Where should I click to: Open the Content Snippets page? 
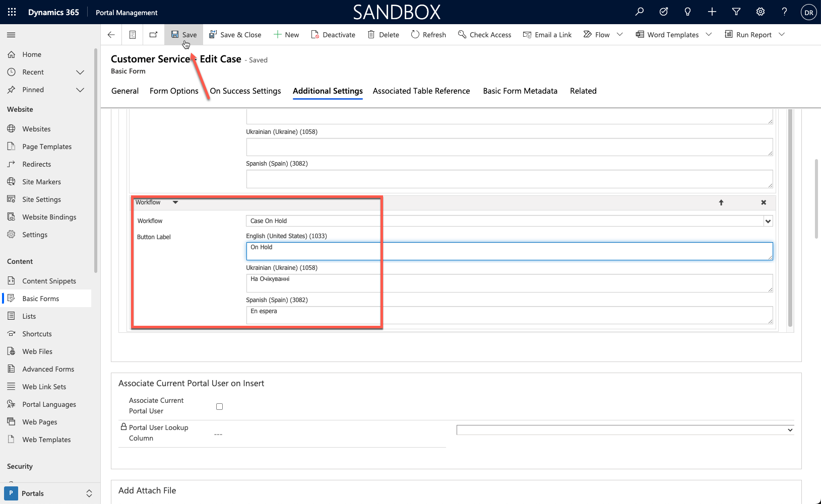[49, 280]
